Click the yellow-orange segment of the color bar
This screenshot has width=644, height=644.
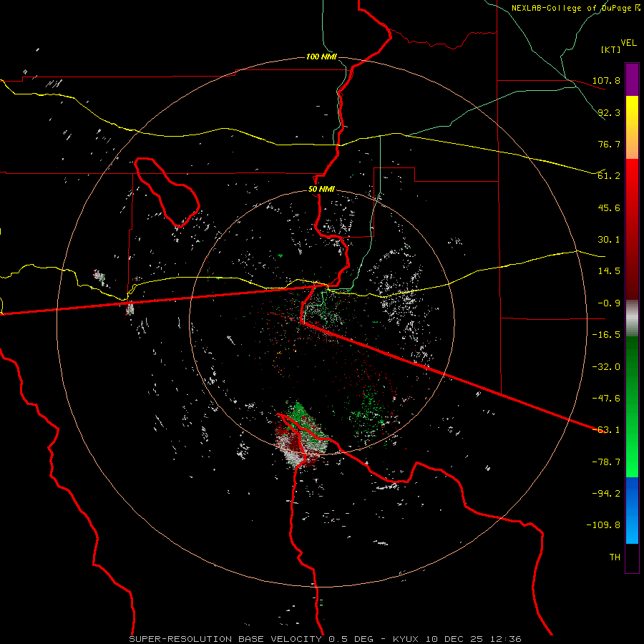pos(632,127)
